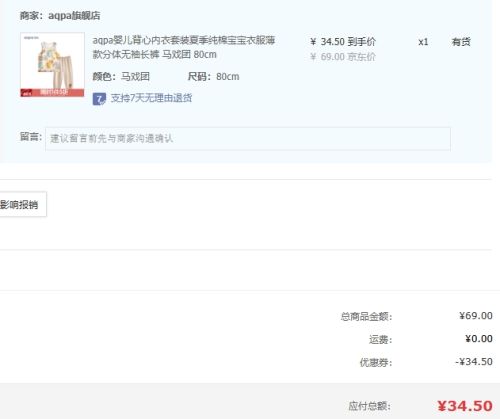Open the aqpa旗舰店 merchant name
The height and width of the screenshot is (419, 500).
click(x=74, y=16)
